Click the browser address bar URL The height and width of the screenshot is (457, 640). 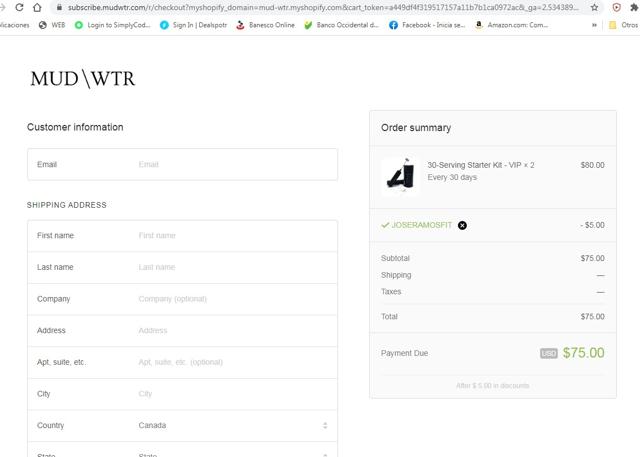pos(322,7)
